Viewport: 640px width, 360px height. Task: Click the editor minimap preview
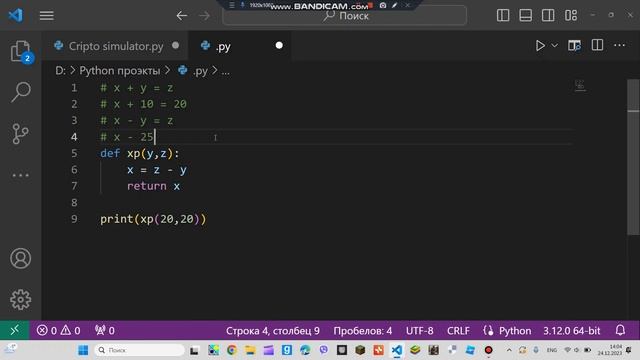point(580,86)
